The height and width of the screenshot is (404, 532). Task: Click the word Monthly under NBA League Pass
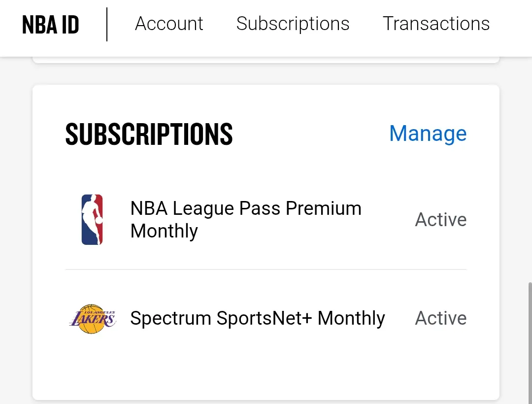(x=164, y=232)
